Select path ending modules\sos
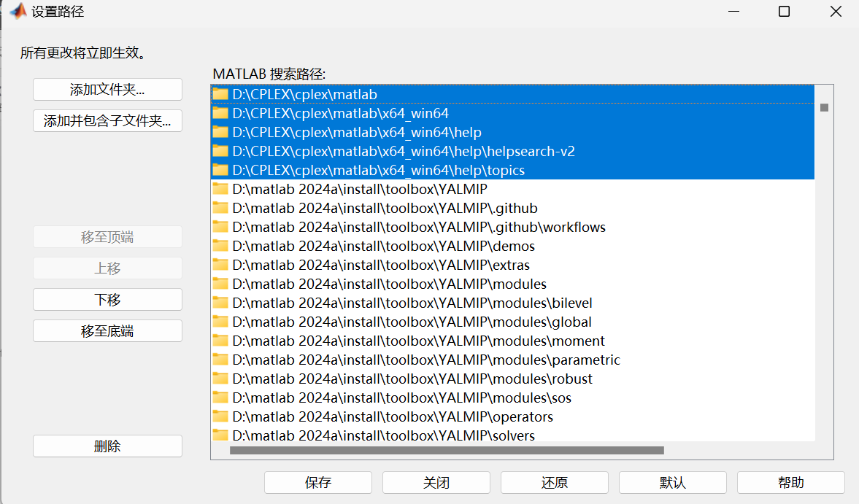Image resolution: width=859 pixels, height=504 pixels. click(513, 398)
